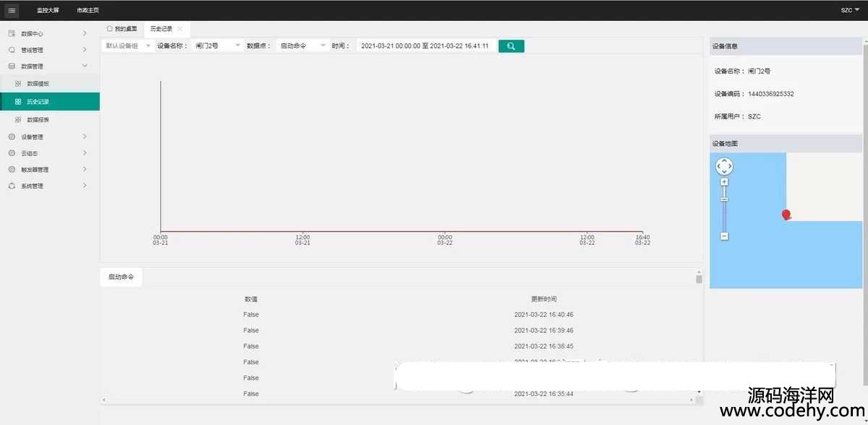
Task: Click the data table vertical scrollbar
Action: [699, 279]
